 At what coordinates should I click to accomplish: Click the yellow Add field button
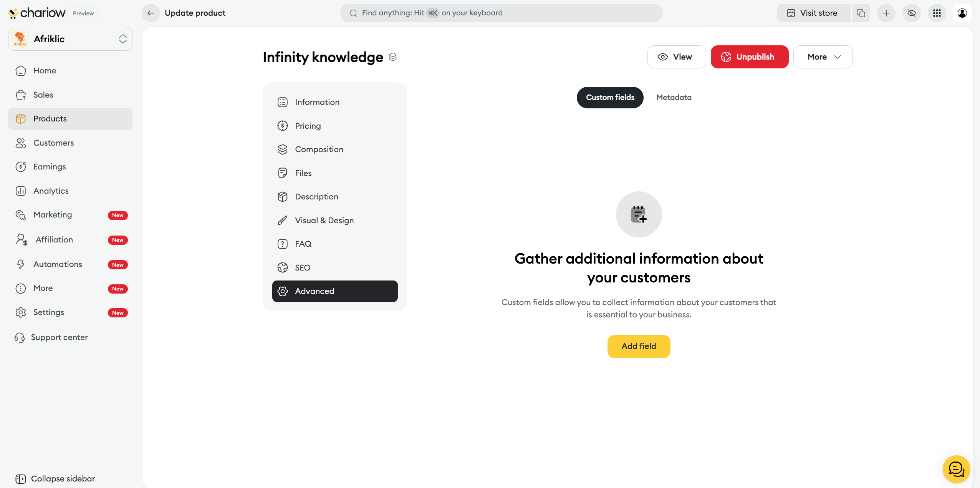point(639,346)
